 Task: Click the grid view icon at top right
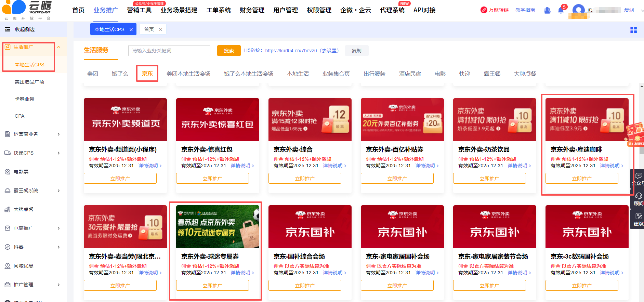(633, 30)
